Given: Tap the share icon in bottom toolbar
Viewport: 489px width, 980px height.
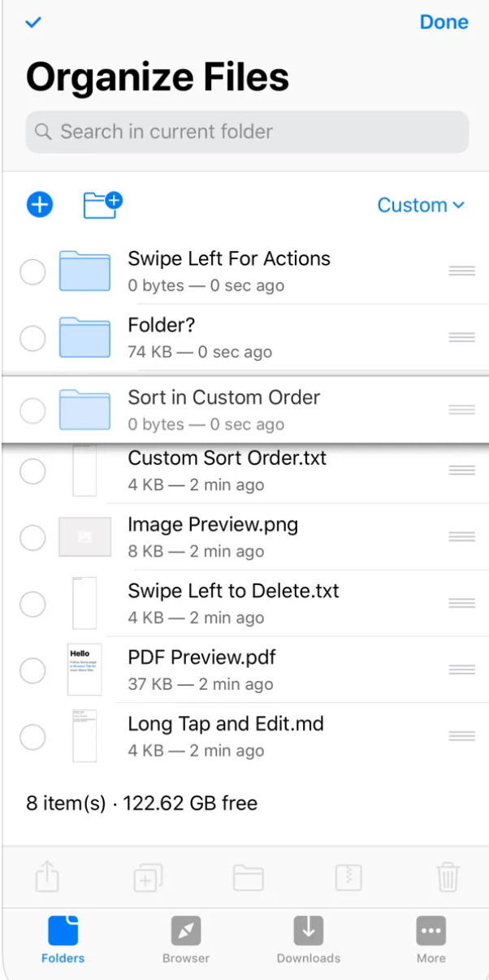Looking at the screenshot, I should click(x=48, y=878).
